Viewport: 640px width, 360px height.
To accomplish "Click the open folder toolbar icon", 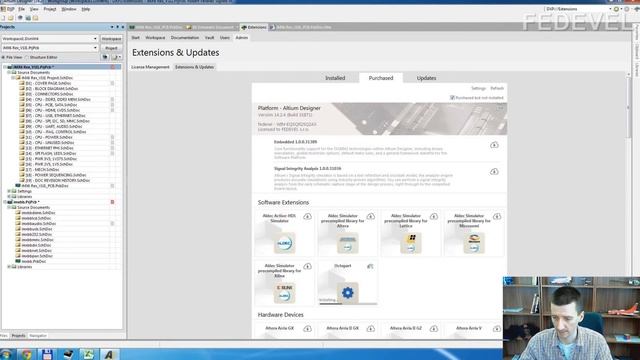I will pos(11,18).
